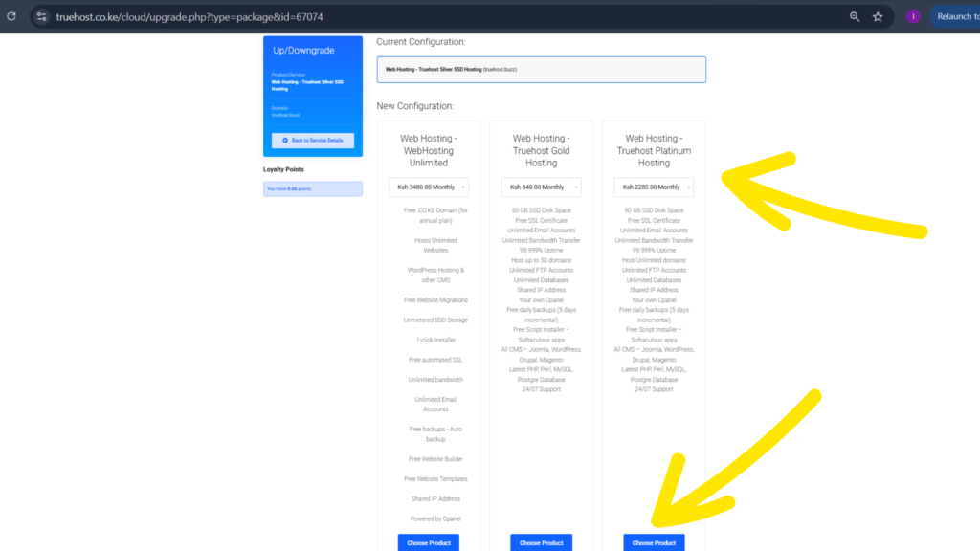This screenshot has width=980, height=551.
Task: Click 'Free automated SSL' feature text
Action: point(435,360)
